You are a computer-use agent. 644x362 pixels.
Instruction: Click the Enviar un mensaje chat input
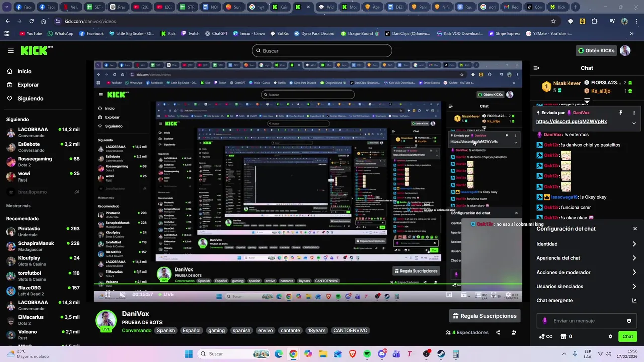(x=587, y=321)
